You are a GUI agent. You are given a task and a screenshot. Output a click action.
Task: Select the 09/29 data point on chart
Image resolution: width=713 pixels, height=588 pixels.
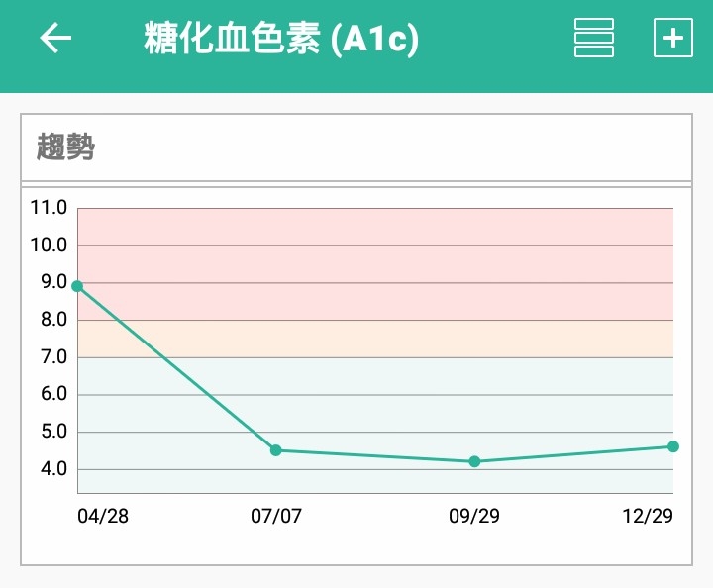click(x=474, y=461)
